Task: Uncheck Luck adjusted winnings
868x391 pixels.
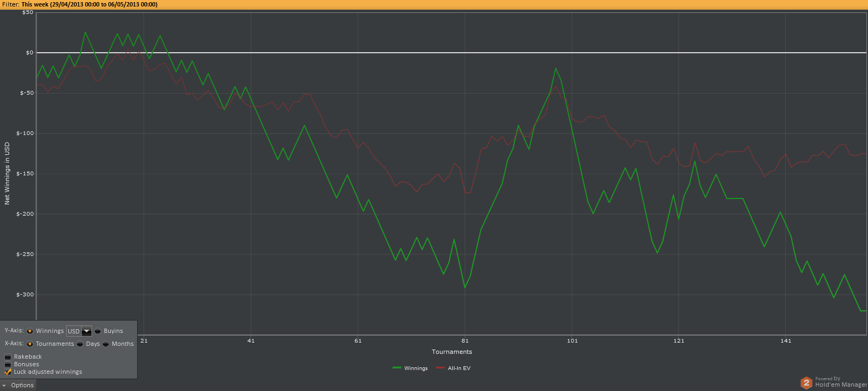Action: click(x=8, y=372)
